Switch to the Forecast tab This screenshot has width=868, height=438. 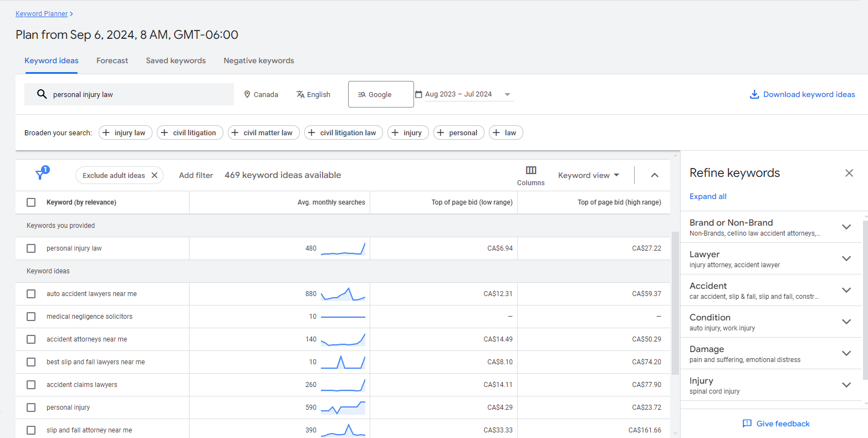click(112, 60)
